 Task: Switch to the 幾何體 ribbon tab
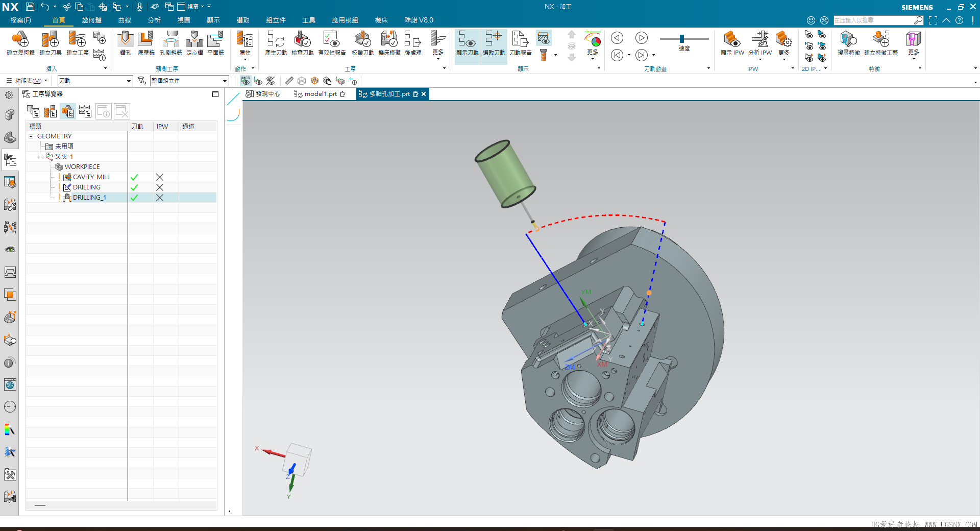92,20
